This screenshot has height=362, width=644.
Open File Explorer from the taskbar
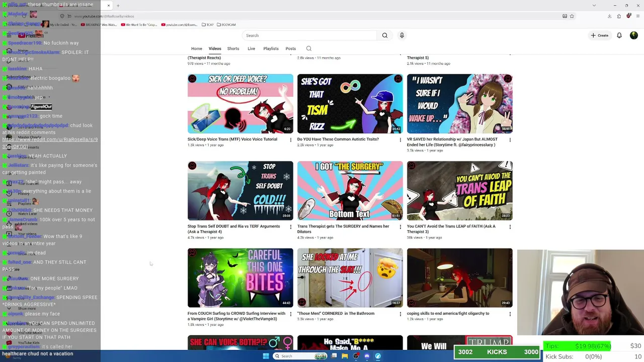(x=345, y=356)
